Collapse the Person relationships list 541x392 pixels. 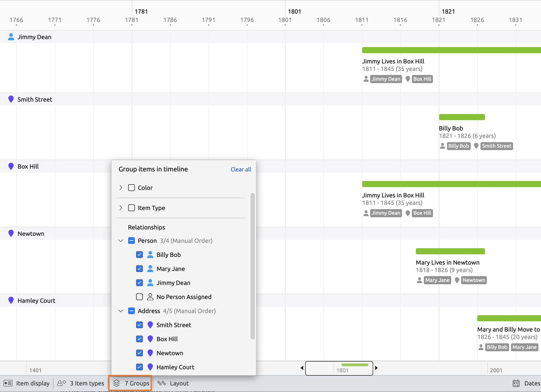(121, 241)
